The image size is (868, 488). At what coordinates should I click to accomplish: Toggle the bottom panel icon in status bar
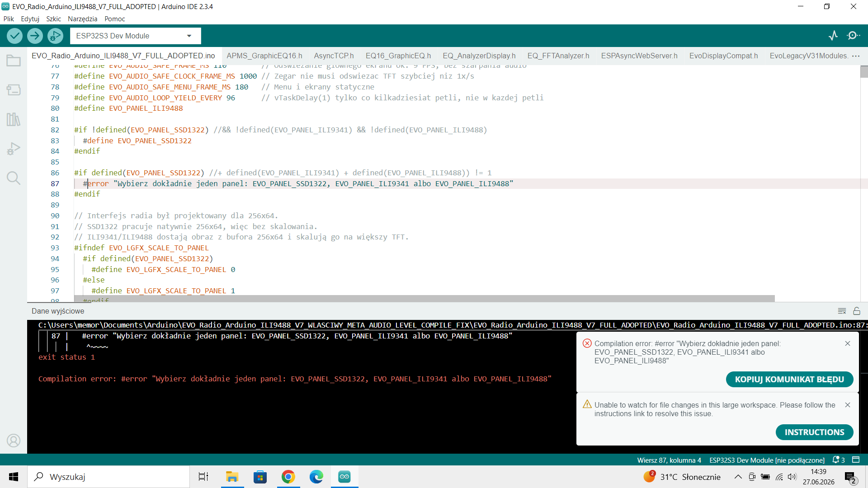[856, 460]
